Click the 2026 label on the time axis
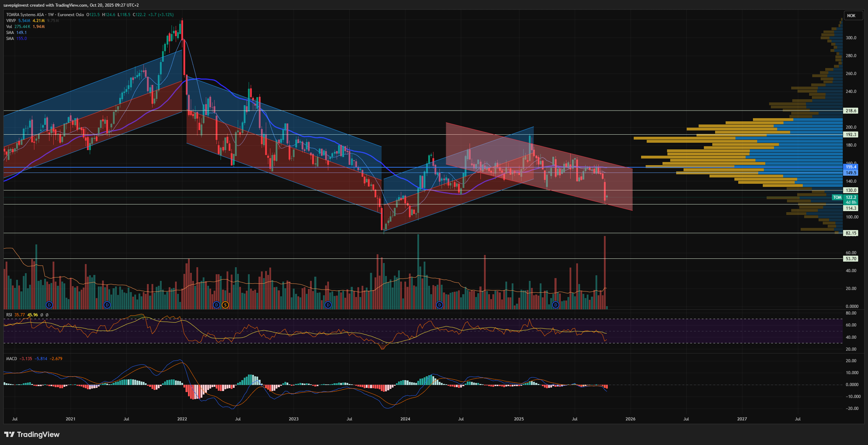The image size is (868, 445). point(630,419)
